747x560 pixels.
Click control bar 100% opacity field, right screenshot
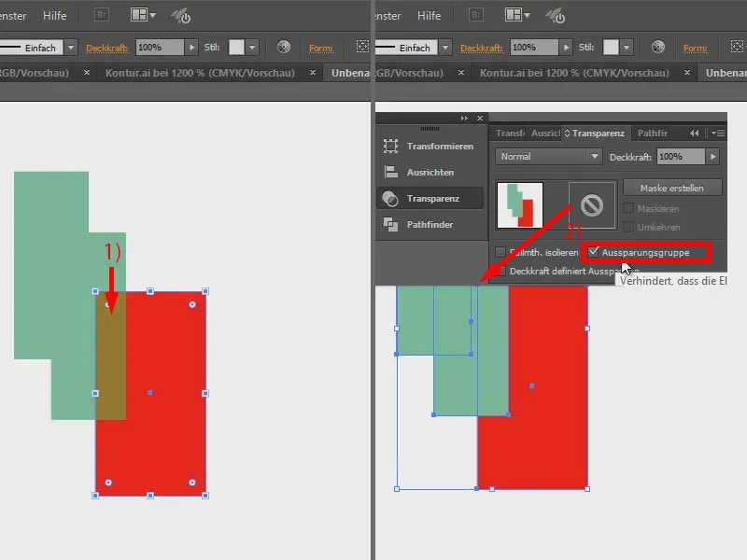coord(534,48)
